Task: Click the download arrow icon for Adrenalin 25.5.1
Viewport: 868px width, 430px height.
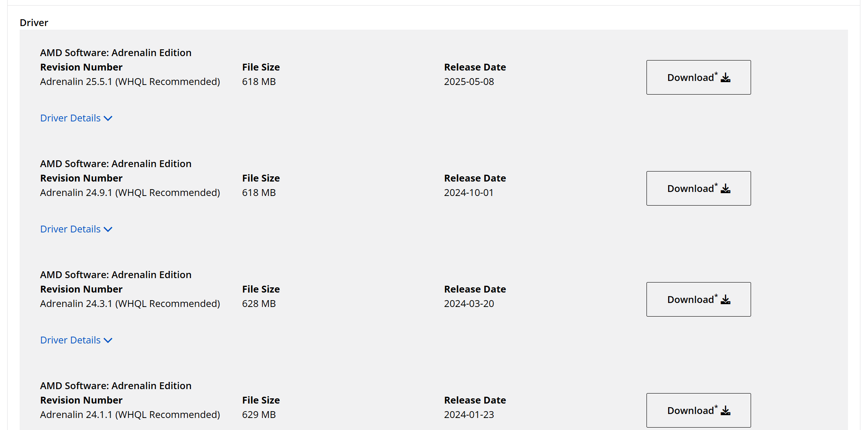Action: (x=725, y=78)
